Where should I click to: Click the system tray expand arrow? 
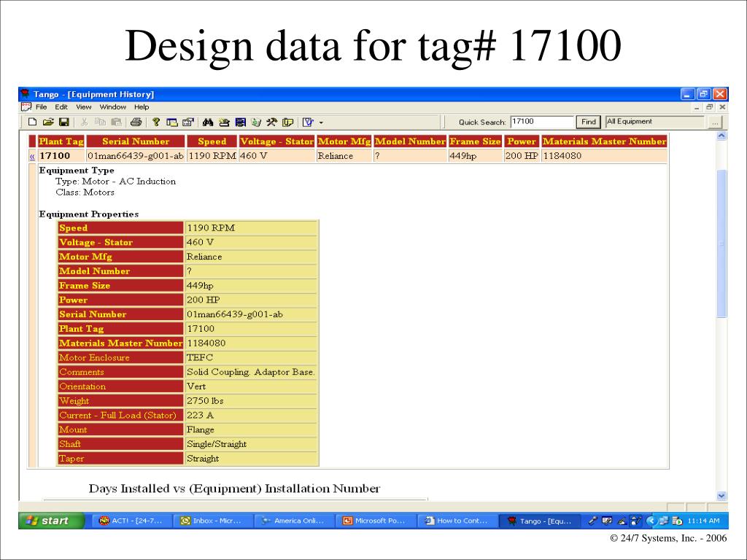pyautogui.click(x=651, y=521)
